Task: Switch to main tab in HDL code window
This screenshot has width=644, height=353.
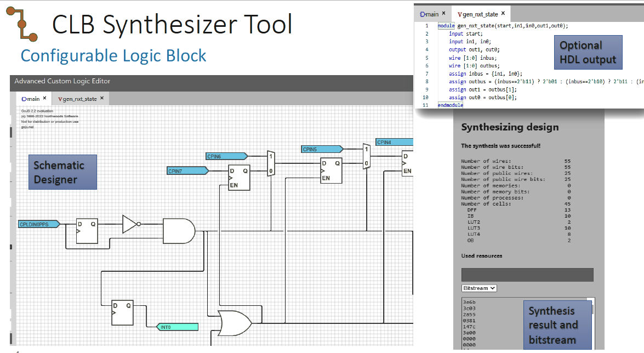Action: point(429,14)
